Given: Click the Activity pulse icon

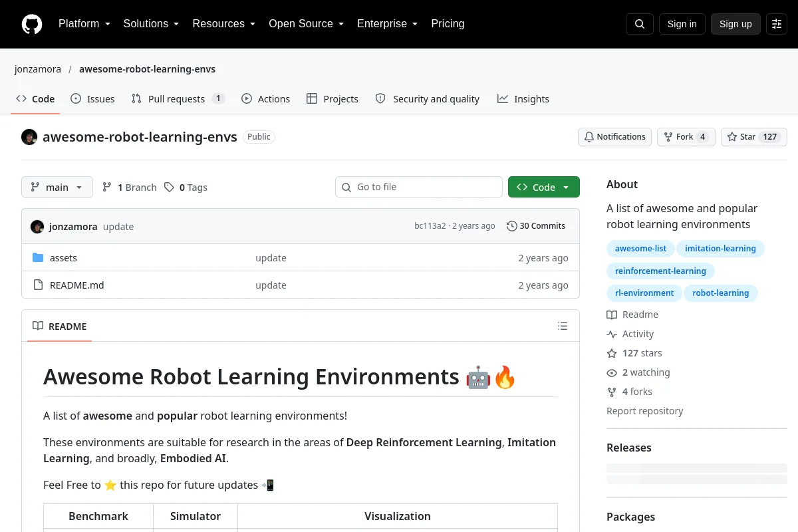Looking at the screenshot, I should (x=612, y=334).
